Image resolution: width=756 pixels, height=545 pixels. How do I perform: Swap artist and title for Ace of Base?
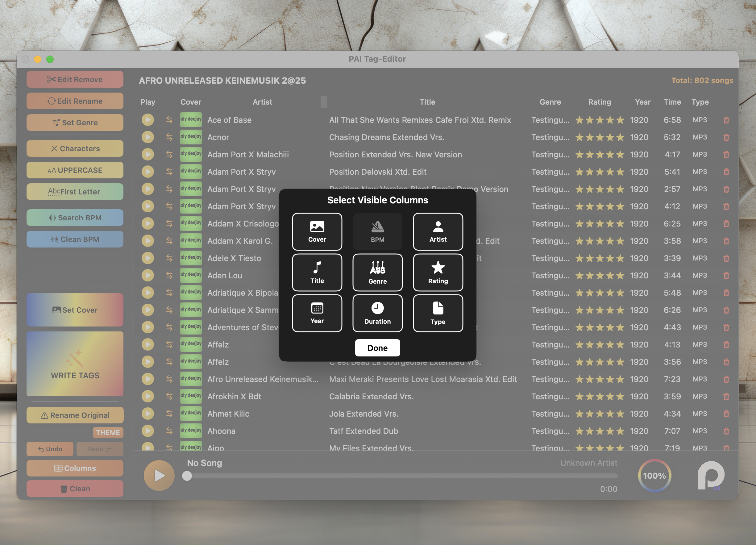tap(169, 120)
